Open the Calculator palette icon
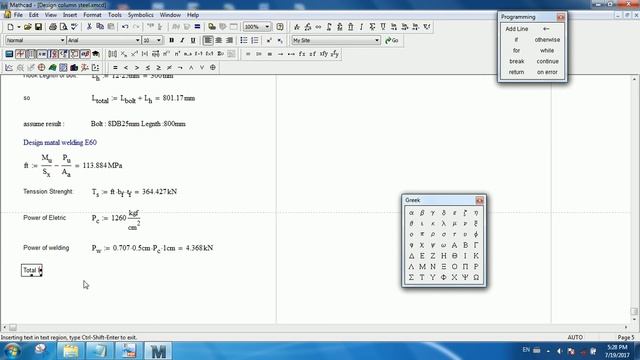The height and width of the screenshot is (360, 640). tap(9, 54)
